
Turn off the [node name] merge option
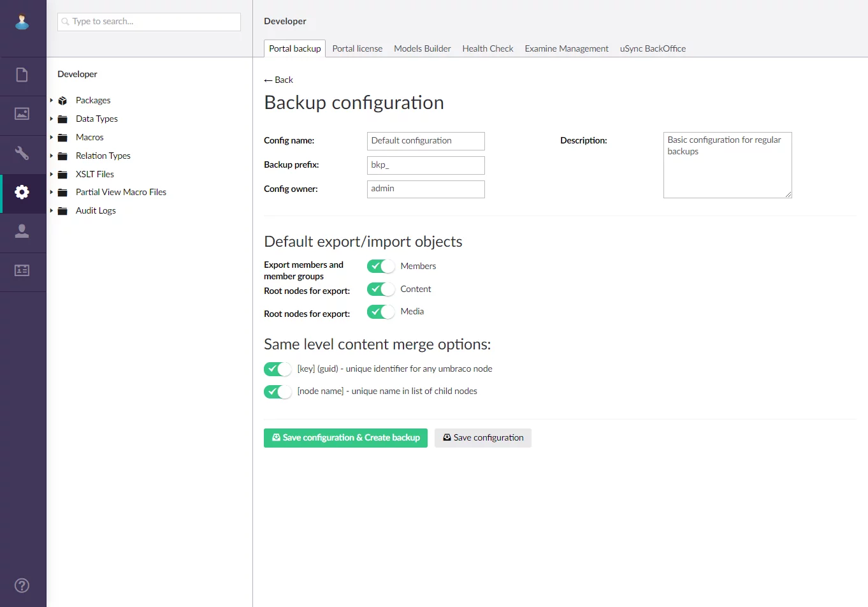click(277, 391)
